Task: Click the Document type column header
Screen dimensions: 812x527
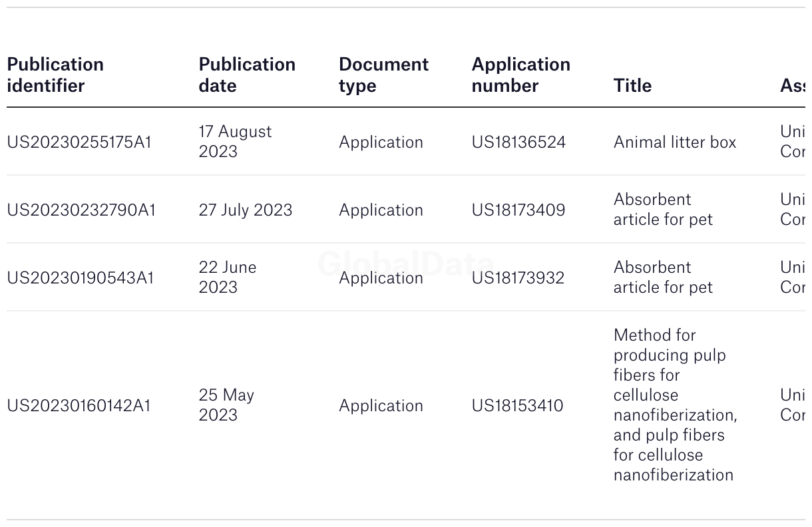Action: click(383, 75)
